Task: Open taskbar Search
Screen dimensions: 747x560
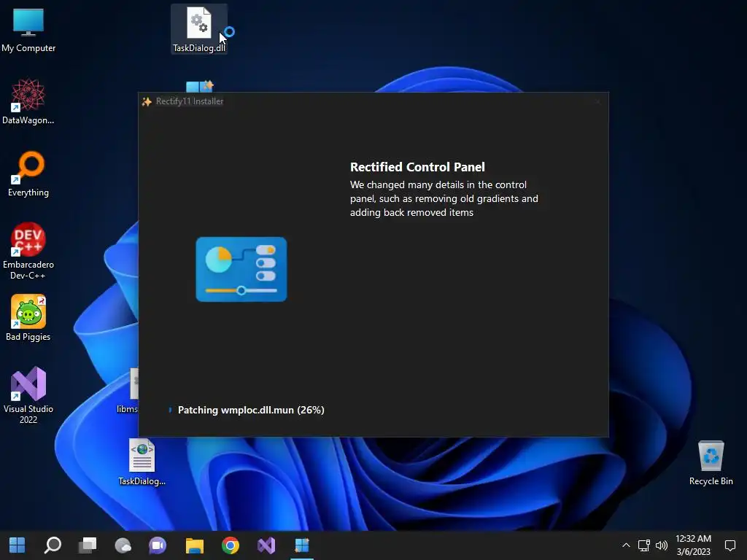Action: click(x=53, y=545)
